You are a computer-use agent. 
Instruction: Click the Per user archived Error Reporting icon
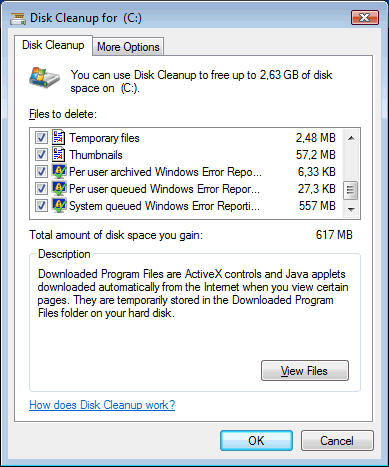[x=59, y=172]
